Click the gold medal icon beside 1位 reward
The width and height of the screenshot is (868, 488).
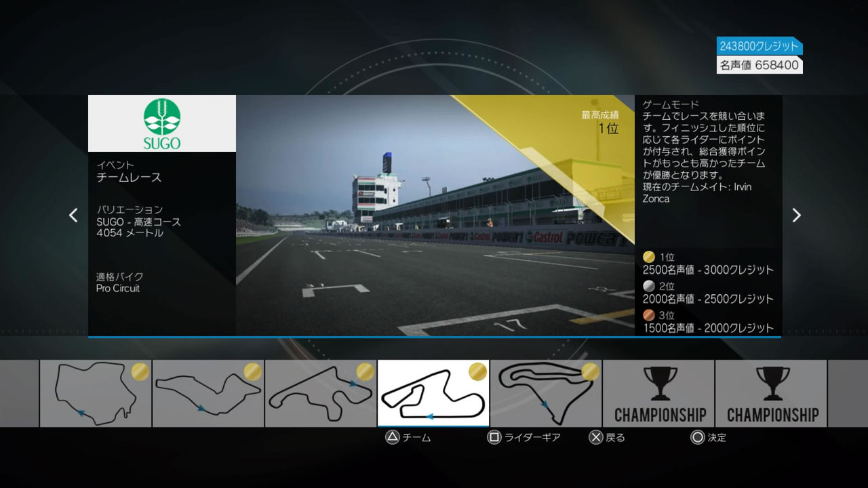tap(649, 257)
